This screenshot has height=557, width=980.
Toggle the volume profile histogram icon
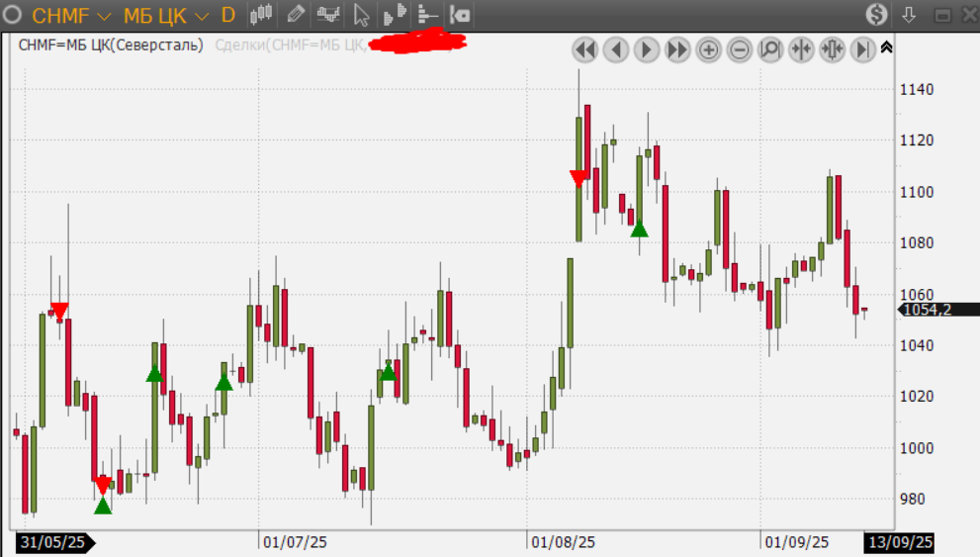[395, 15]
